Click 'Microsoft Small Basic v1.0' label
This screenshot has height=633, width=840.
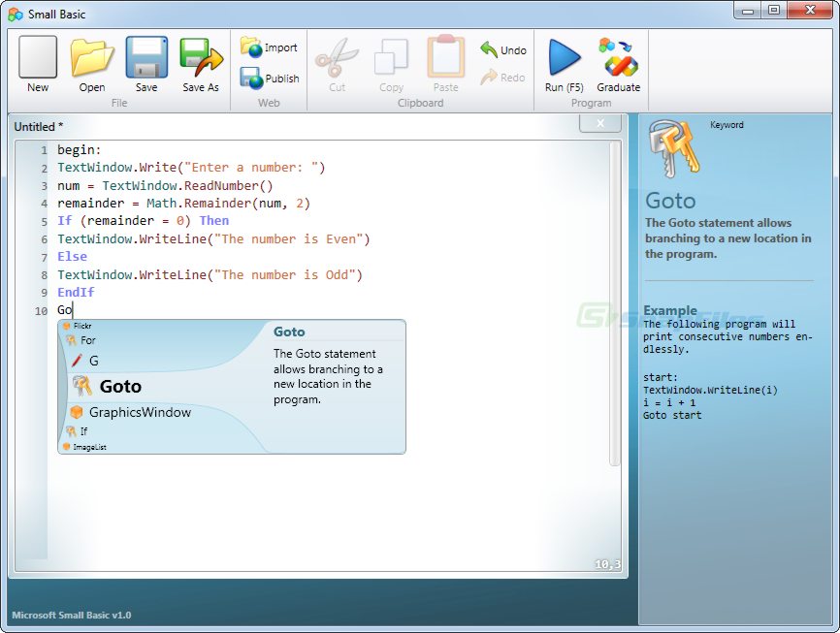(x=72, y=616)
